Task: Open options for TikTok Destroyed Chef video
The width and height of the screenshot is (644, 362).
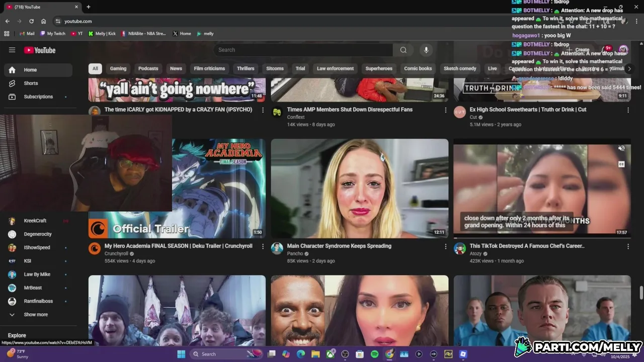Action: pos(628,246)
